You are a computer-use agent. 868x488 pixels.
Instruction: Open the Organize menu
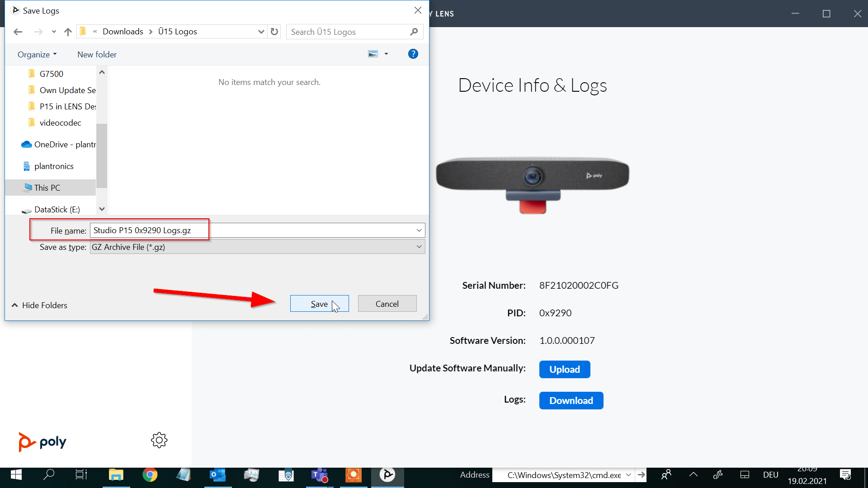click(37, 54)
